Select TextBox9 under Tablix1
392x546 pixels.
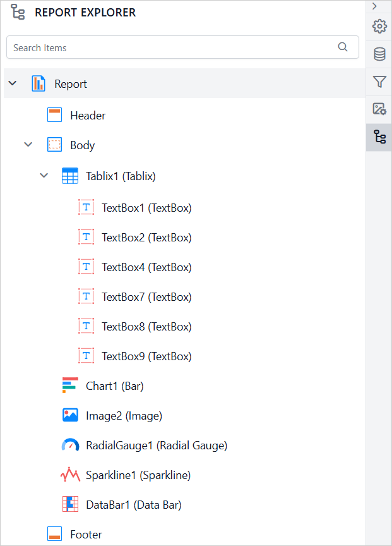tap(146, 356)
